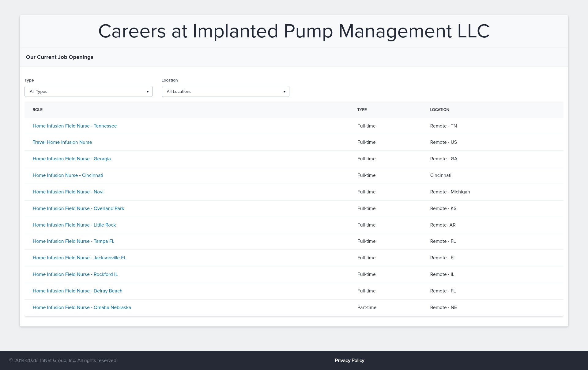Click Full-time in the Tennessee row
This screenshot has width=588, height=370.
366,126
